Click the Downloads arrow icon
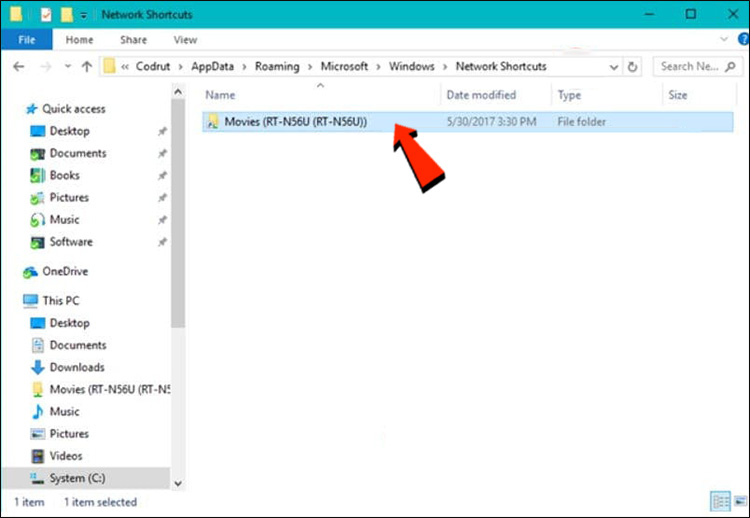The width and height of the screenshot is (750, 518). pyautogui.click(x=38, y=367)
